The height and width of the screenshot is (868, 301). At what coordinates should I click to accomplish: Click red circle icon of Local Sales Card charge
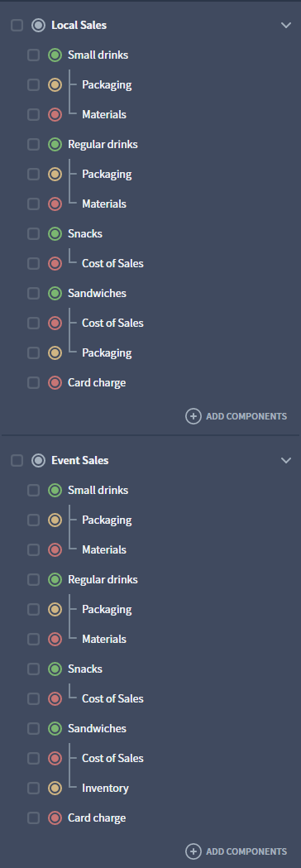55,383
